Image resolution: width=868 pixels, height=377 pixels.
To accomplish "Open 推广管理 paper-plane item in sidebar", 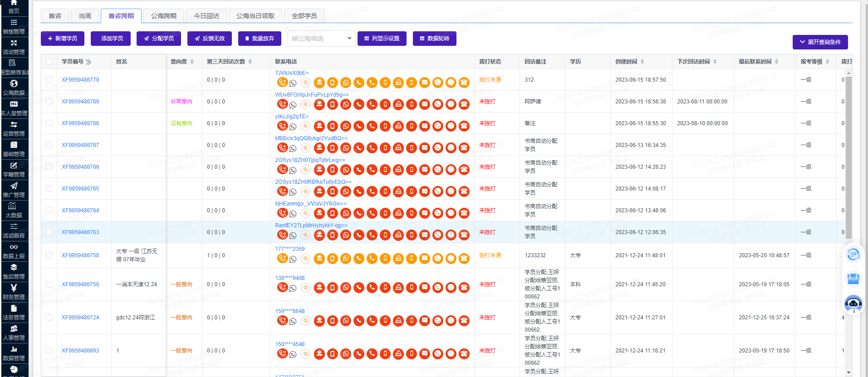I will (14, 190).
